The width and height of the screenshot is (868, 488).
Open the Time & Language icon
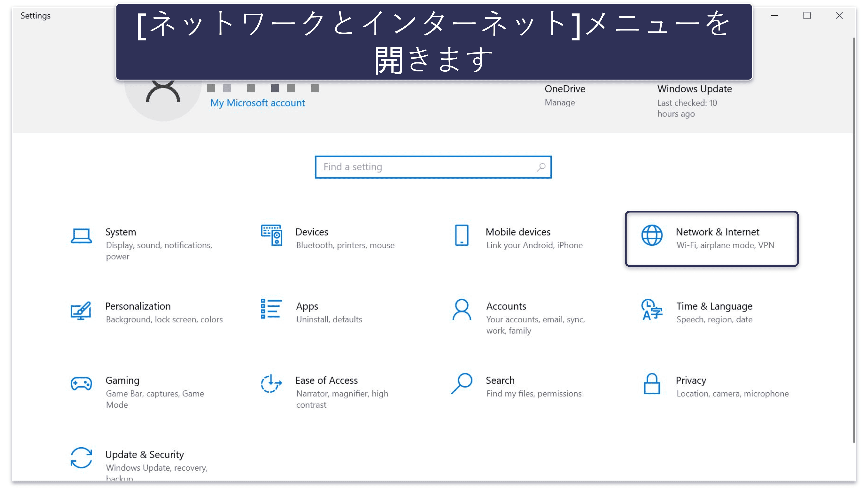(652, 309)
